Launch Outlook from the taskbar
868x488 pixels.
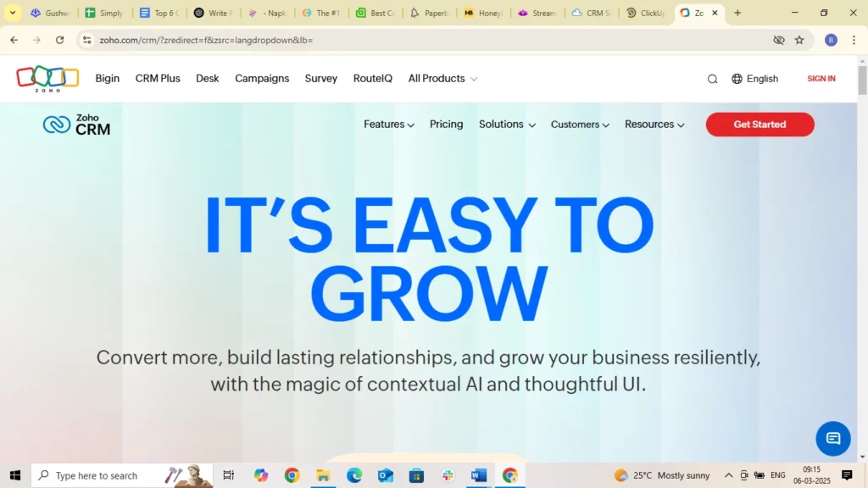pos(386,475)
